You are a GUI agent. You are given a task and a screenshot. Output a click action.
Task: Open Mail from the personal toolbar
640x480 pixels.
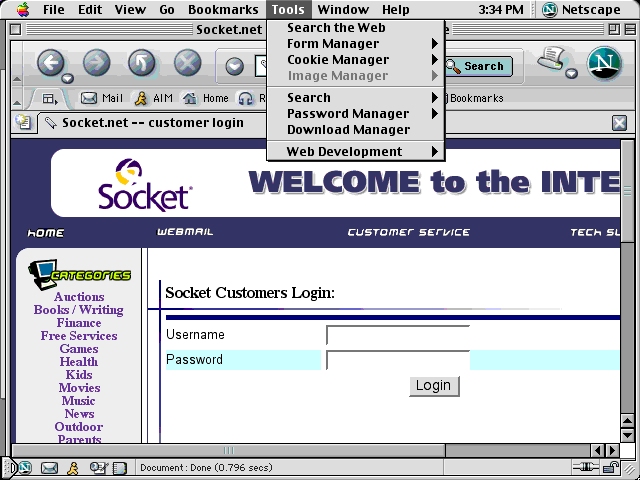(102, 98)
